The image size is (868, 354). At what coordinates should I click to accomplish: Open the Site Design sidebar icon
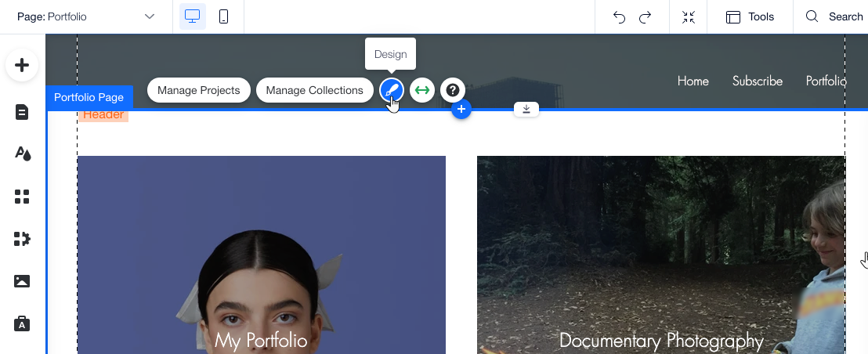coord(22,154)
